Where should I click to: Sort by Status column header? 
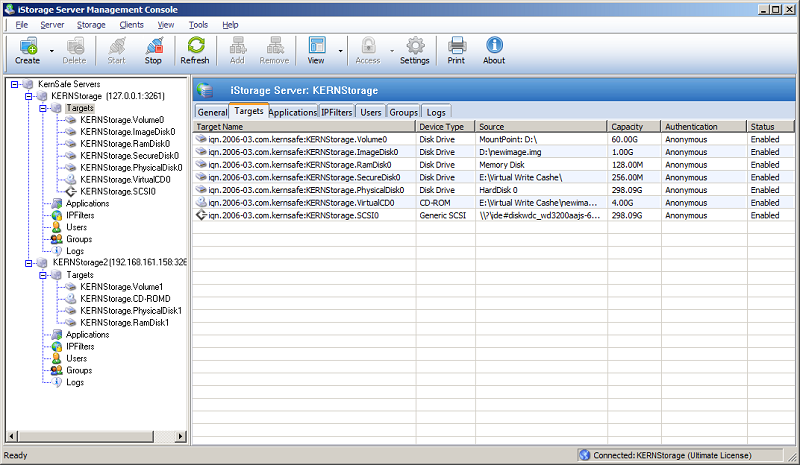[770, 127]
